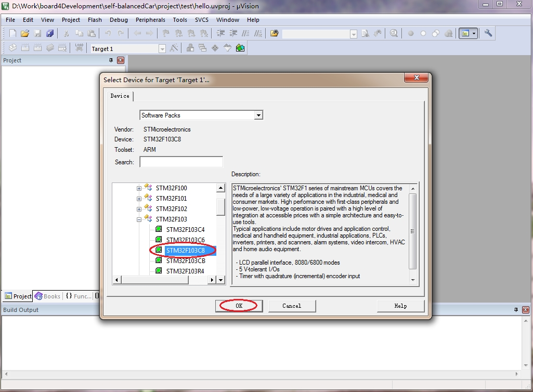Collapse the STM32F103 tree node
The width and height of the screenshot is (533, 392).
coord(139,219)
